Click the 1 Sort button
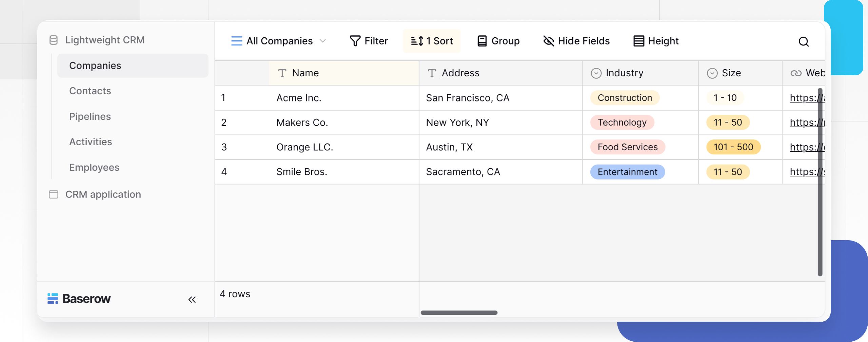 pos(431,41)
